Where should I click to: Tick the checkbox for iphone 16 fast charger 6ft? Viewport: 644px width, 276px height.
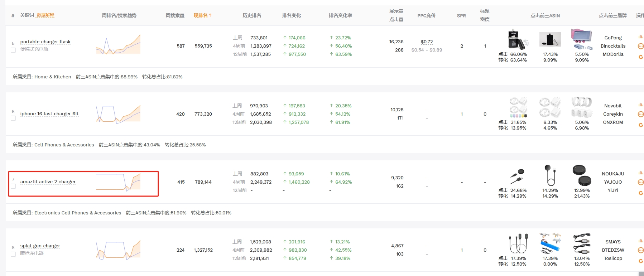pos(13,118)
